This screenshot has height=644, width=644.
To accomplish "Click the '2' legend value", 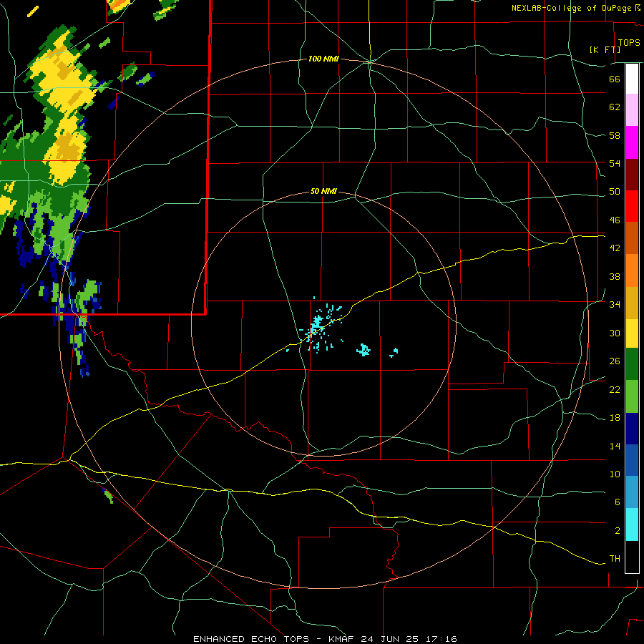I will pyautogui.click(x=617, y=531).
